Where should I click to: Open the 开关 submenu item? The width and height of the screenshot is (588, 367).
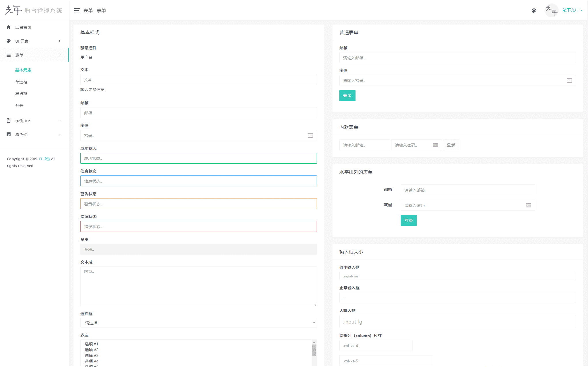pyautogui.click(x=19, y=105)
